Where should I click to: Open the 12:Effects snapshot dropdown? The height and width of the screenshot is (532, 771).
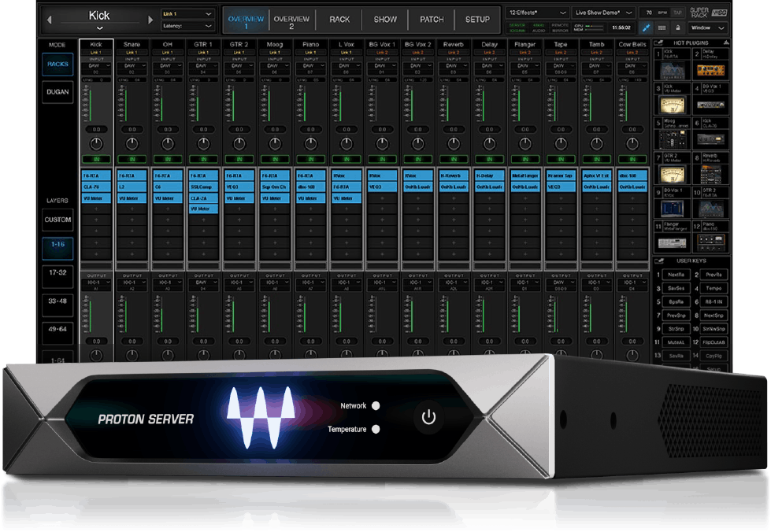pos(538,13)
